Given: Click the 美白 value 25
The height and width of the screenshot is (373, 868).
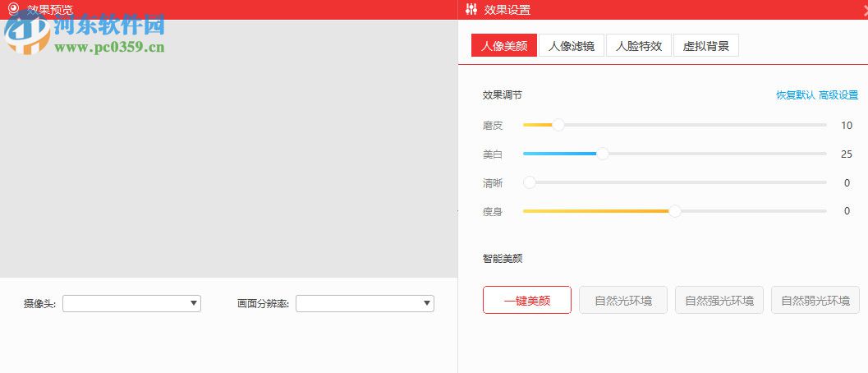Looking at the screenshot, I should tap(847, 154).
